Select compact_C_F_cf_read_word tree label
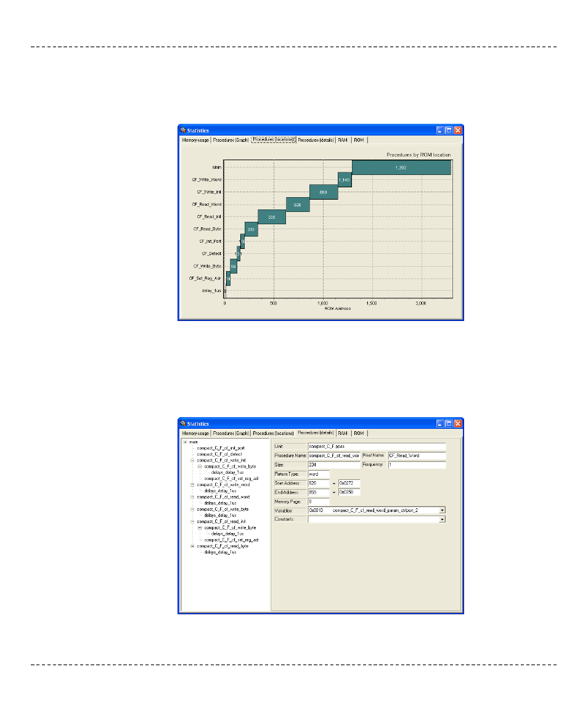Screen dimensions: 588x711 223,497
